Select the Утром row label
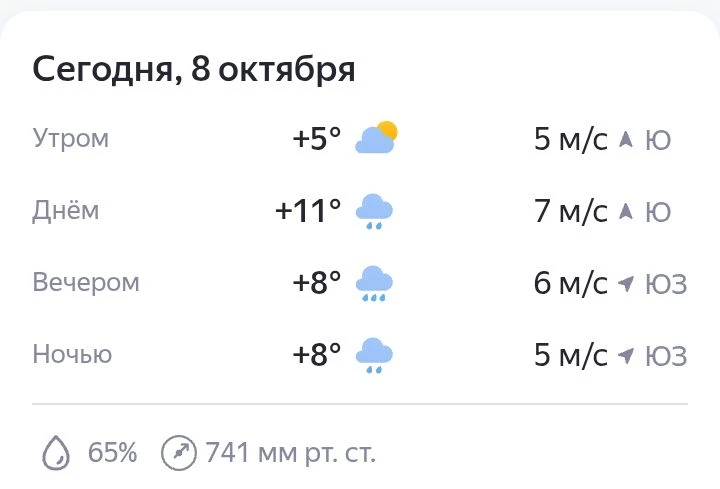This screenshot has height=489, width=720. tap(71, 139)
